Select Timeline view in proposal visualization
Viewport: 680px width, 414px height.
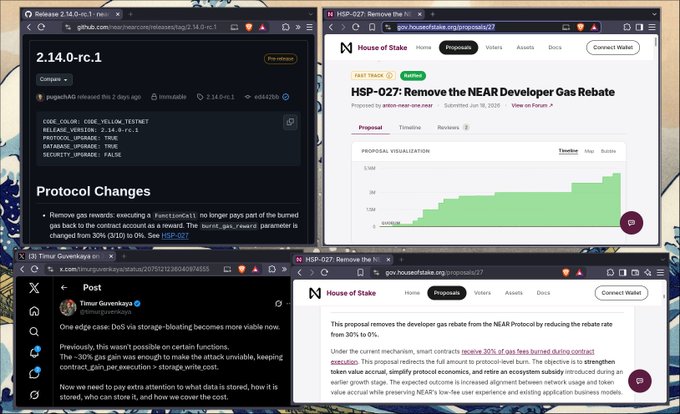tap(568, 151)
